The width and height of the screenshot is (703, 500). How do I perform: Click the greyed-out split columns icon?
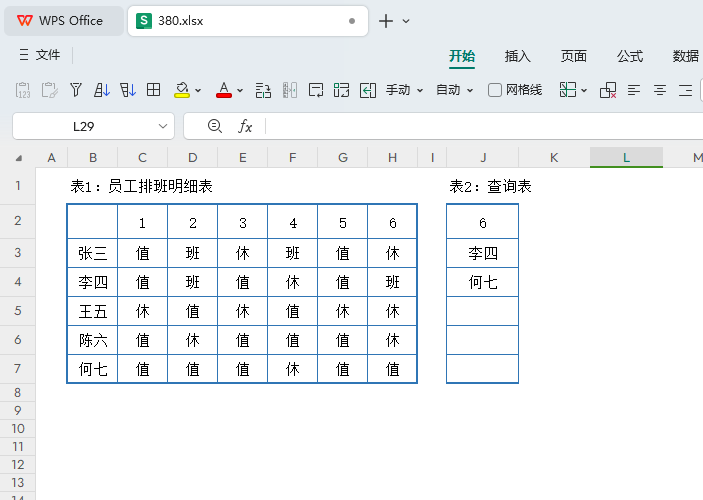290,90
